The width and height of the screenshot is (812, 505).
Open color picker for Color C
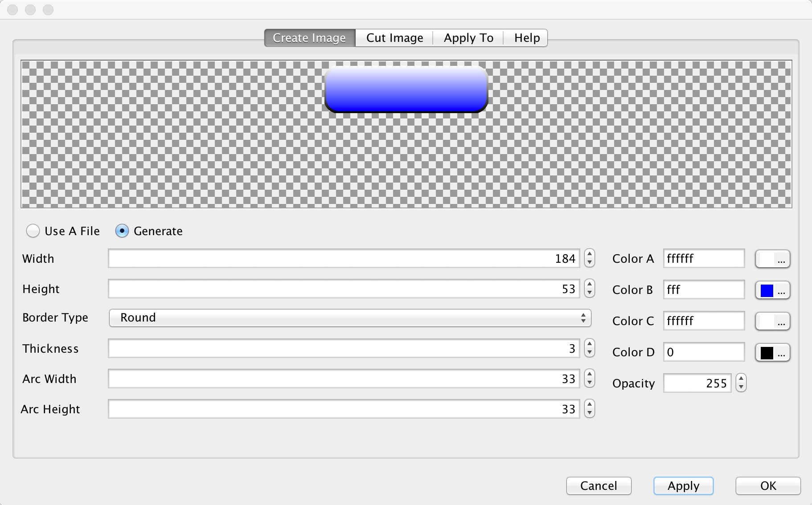tap(772, 321)
